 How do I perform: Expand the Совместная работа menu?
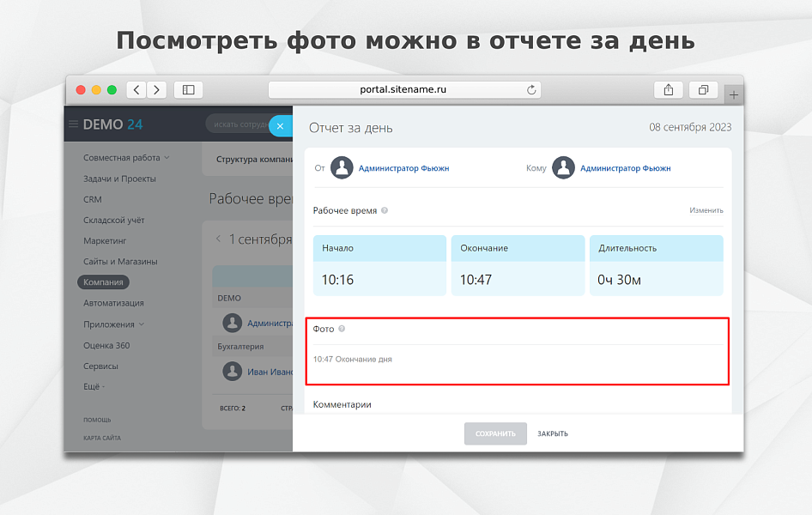tap(126, 157)
